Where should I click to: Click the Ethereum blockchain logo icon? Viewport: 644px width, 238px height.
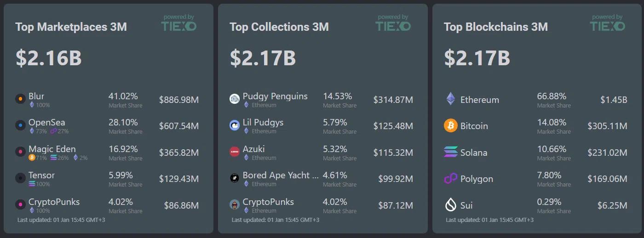click(450, 99)
